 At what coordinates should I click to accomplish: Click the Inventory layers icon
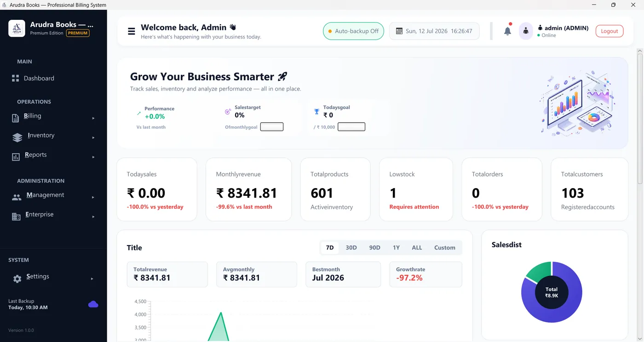coord(17,137)
